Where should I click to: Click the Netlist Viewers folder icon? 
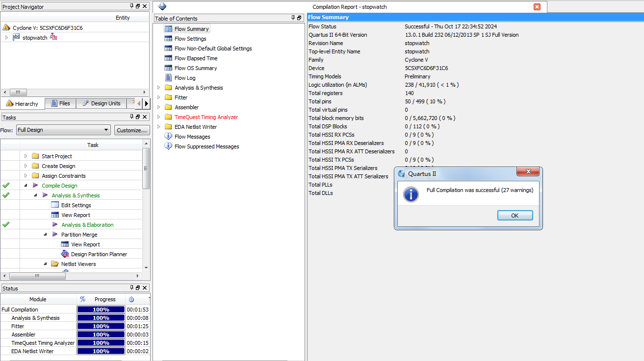[x=55, y=264]
